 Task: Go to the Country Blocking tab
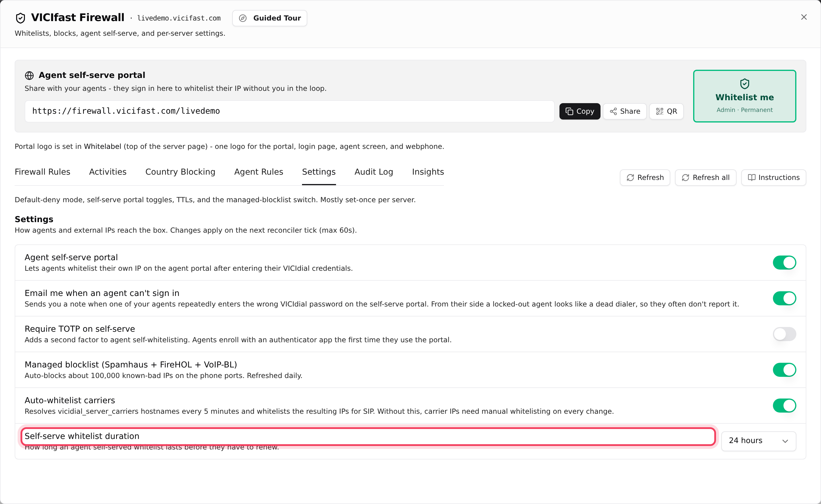pyautogui.click(x=180, y=172)
